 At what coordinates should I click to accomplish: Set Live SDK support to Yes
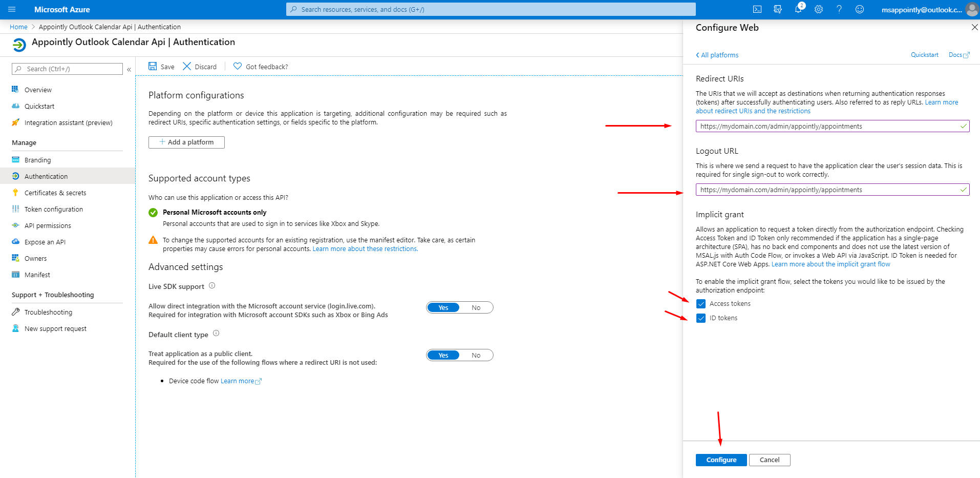(443, 307)
